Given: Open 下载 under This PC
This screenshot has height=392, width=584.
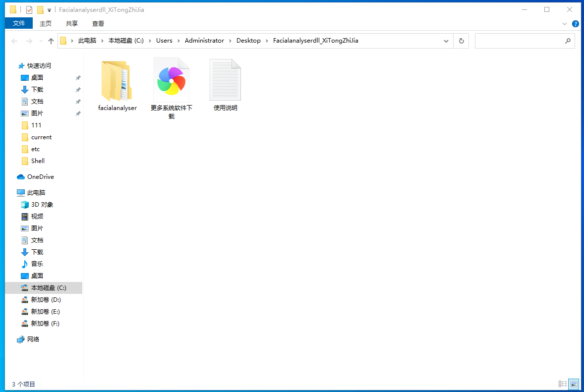Looking at the screenshot, I should coord(37,252).
